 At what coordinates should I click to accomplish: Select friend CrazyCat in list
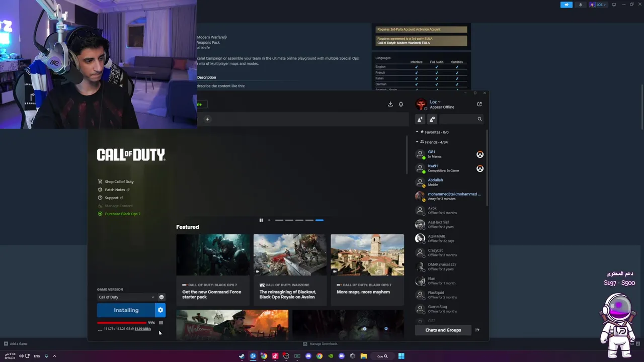click(449, 253)
